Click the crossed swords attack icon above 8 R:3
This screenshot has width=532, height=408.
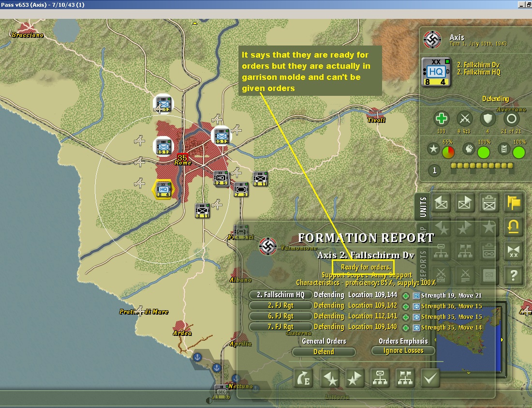click(464, 119)
